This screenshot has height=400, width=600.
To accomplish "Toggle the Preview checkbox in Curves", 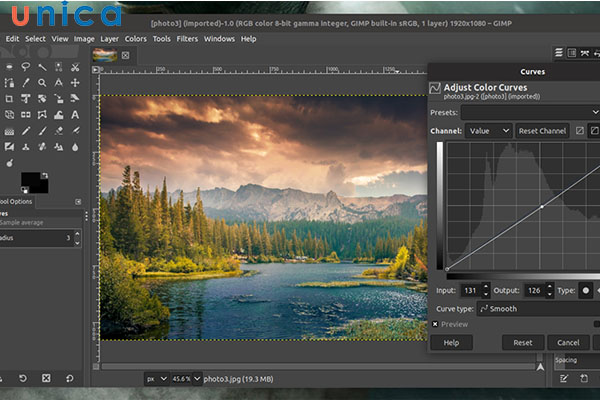I will coord(435,324).
